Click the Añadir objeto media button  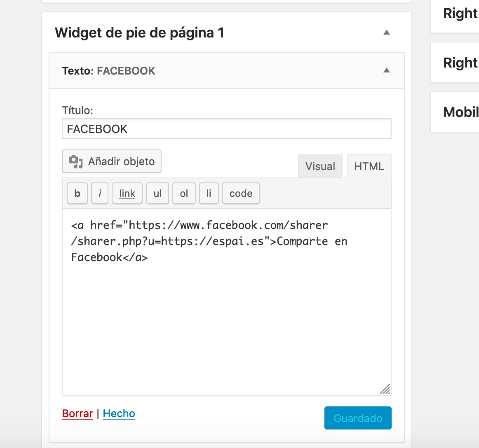pyautogui.click(x=111, y=161)
